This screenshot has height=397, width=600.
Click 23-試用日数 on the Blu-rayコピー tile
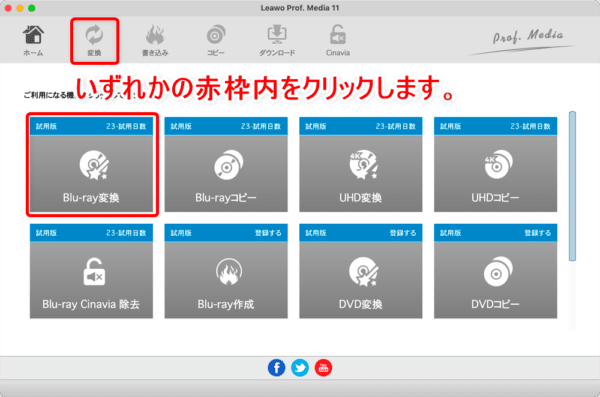point(261,126)
